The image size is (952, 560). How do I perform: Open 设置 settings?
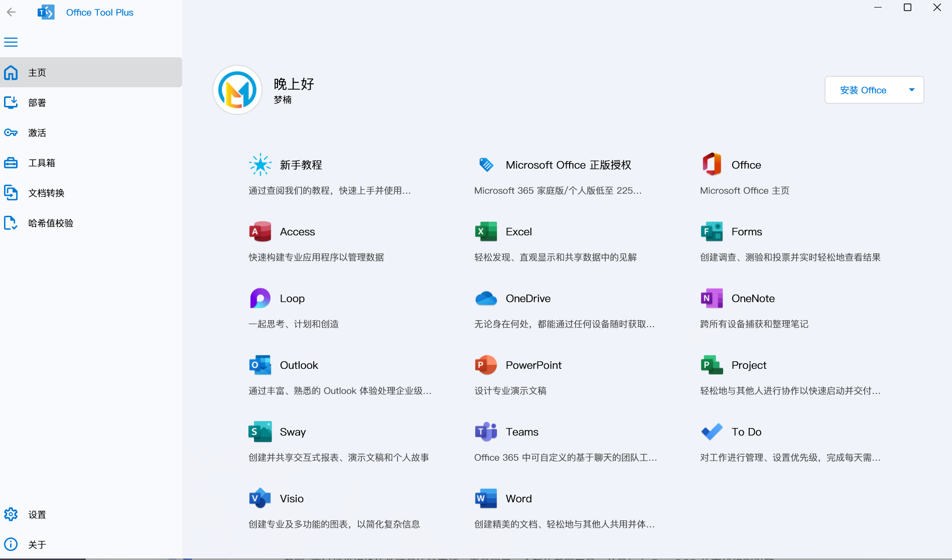coord(91,514)
